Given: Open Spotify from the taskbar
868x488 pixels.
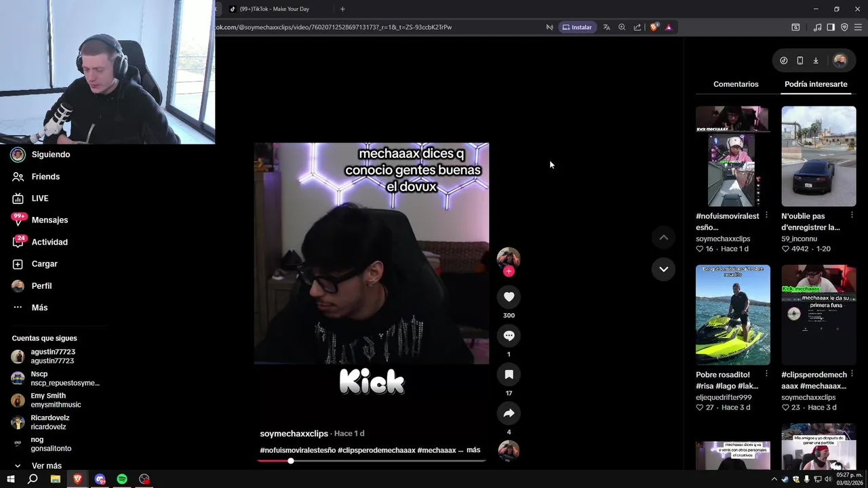Looking at the screenshot, I should (x=122, y=479).
